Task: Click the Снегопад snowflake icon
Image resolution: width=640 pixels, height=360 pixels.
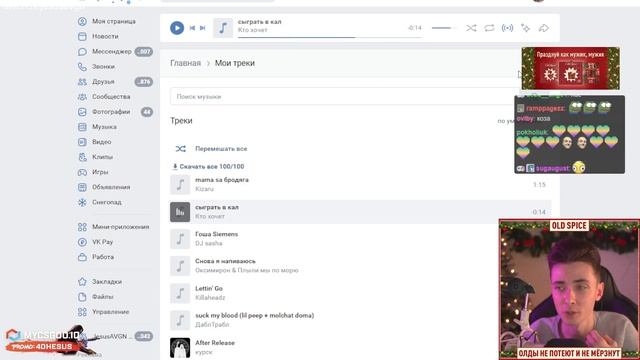Action: click(x=82, y=202)
